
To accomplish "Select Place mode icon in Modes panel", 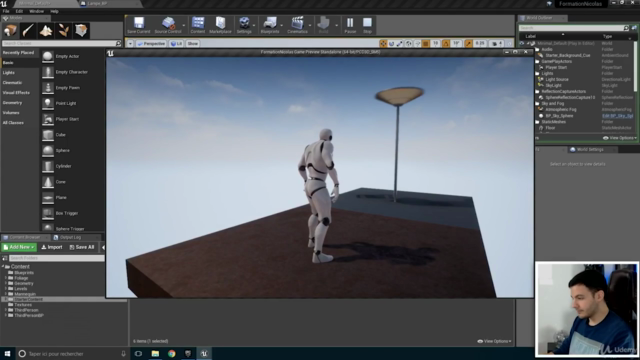I will point(10,31).
